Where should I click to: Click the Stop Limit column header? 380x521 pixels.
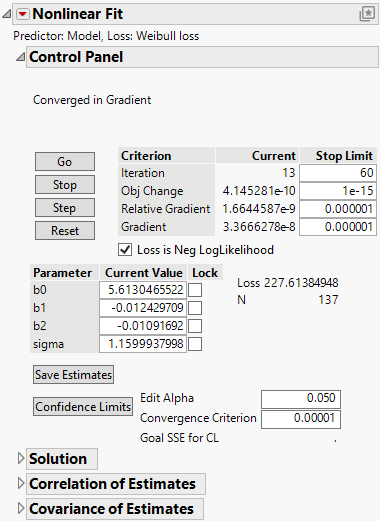coord(338,156)
